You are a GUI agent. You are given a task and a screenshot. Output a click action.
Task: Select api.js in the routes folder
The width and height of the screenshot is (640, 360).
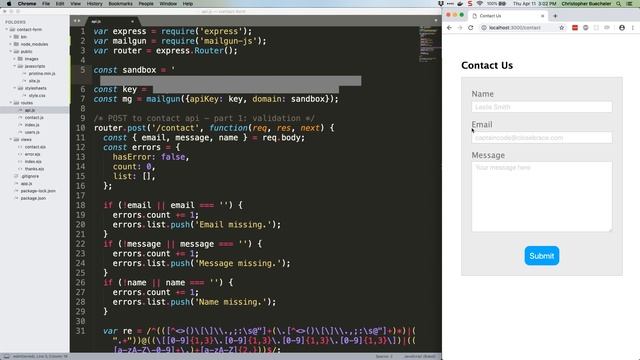[30, 110]
